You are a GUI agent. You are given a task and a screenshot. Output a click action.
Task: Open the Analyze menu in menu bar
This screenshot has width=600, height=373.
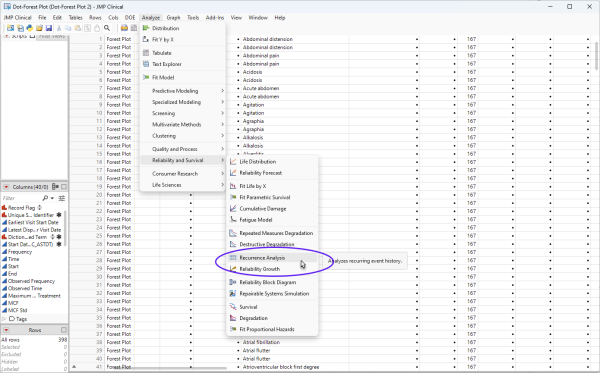click(x=151, y=18)
